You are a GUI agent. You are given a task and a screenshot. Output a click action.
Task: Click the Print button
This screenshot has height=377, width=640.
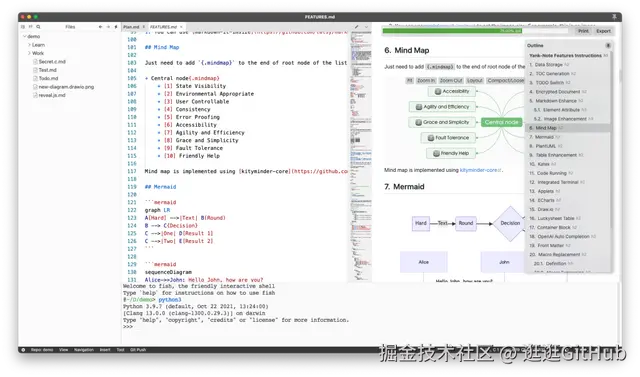click(x=583, y=31)
